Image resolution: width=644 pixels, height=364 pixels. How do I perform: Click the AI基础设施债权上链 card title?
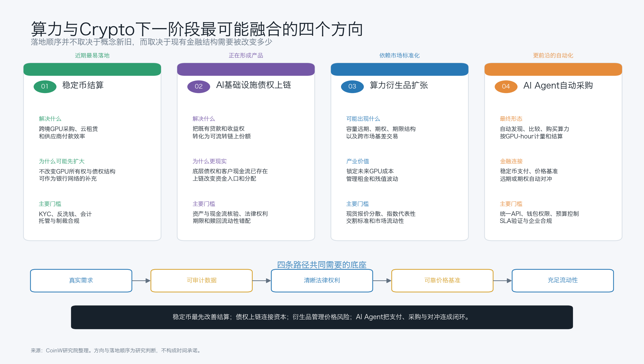[x=254, y=85]
